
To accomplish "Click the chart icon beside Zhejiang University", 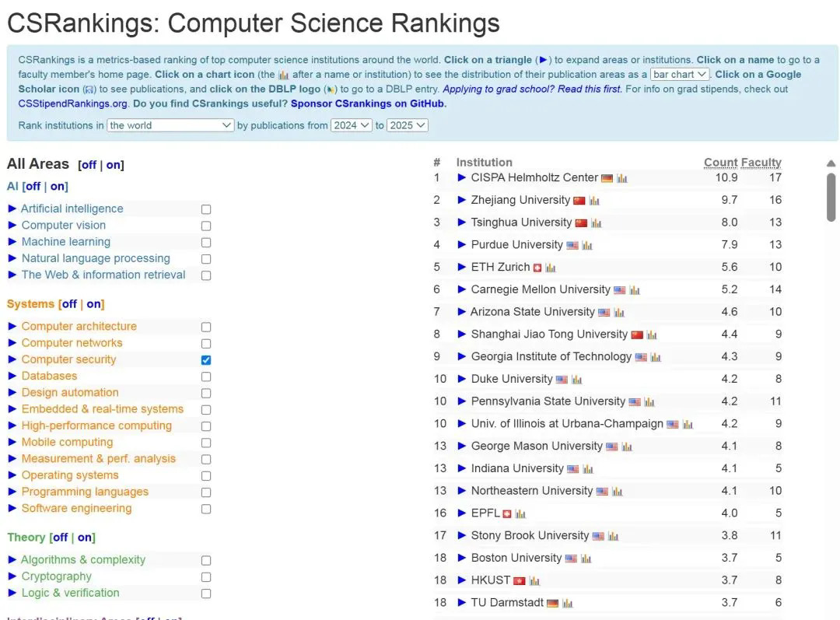I will (x=595, y=201).
